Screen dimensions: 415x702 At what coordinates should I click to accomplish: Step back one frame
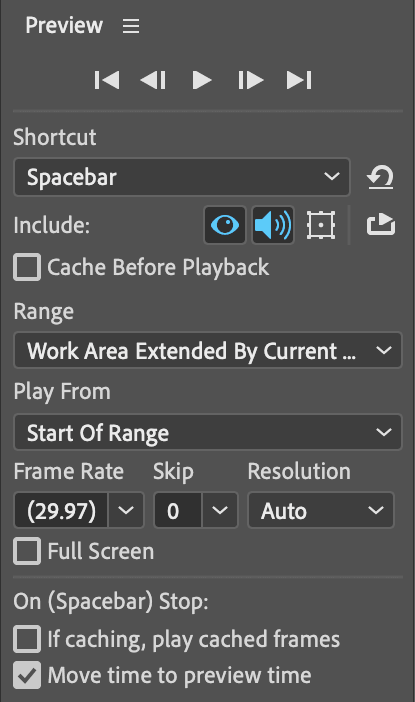153,81
